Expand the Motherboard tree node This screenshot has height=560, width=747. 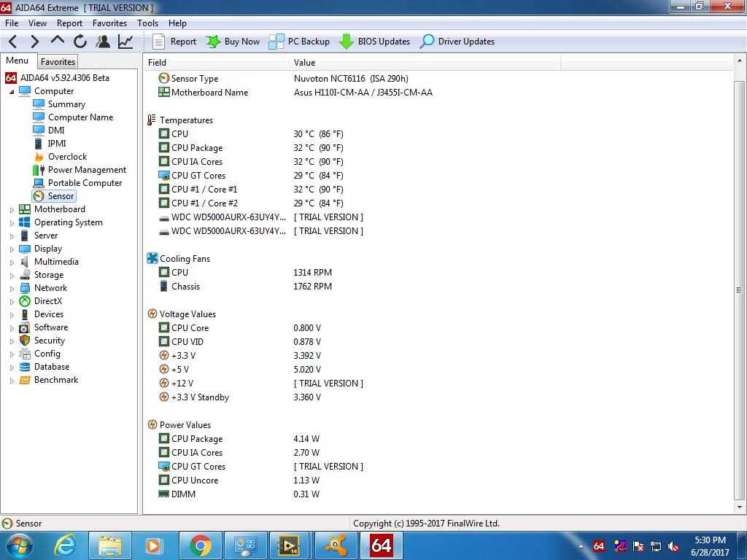point(12,209)
